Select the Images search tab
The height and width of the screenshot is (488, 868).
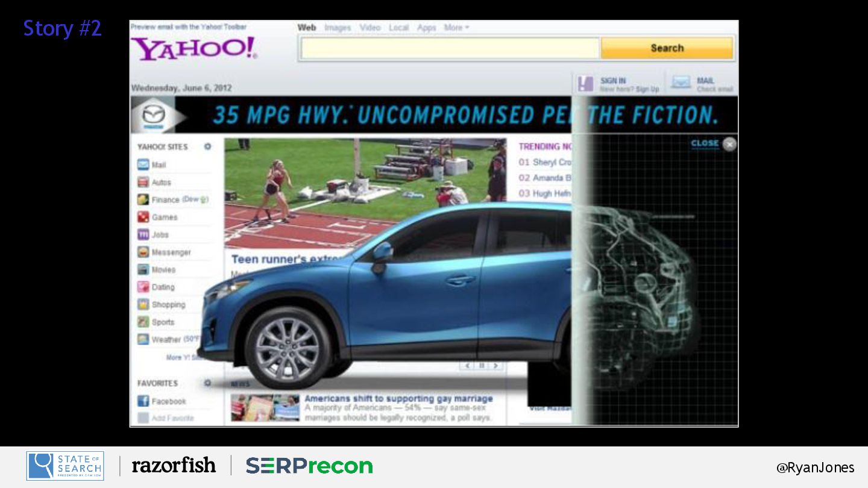[338, 28]
